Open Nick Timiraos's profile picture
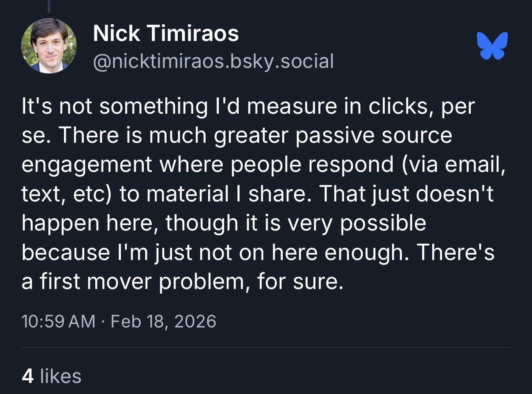 point(49,45)
